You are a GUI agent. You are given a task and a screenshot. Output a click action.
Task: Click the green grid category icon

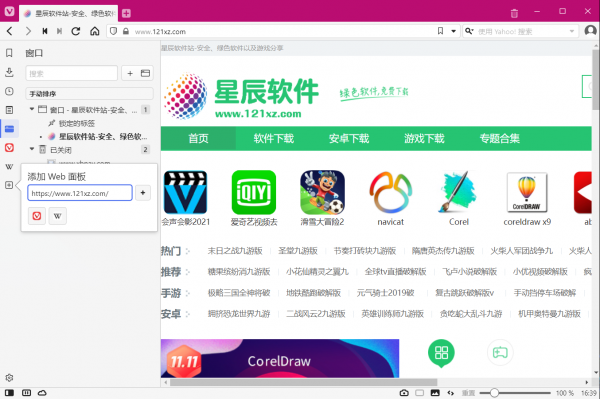(441, 353)
